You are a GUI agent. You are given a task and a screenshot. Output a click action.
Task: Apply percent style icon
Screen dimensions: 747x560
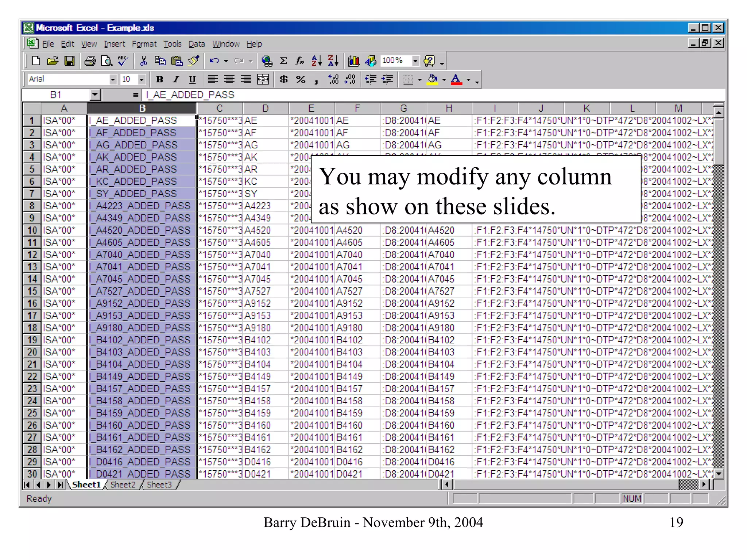pos(301,79)
